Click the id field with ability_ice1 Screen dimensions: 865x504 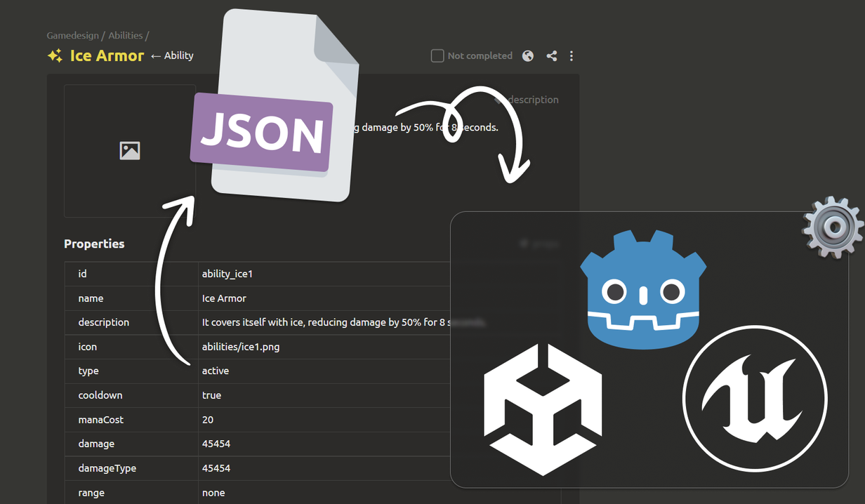click(x=227, y=274)
